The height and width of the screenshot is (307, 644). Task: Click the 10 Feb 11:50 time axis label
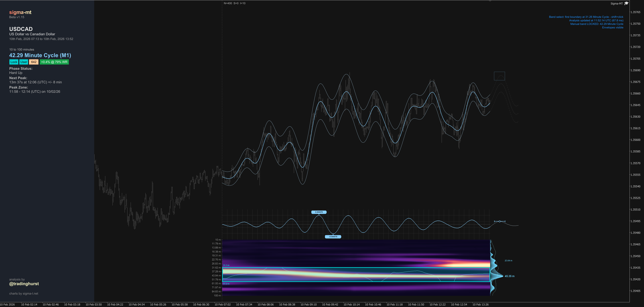tap(416, 304)
